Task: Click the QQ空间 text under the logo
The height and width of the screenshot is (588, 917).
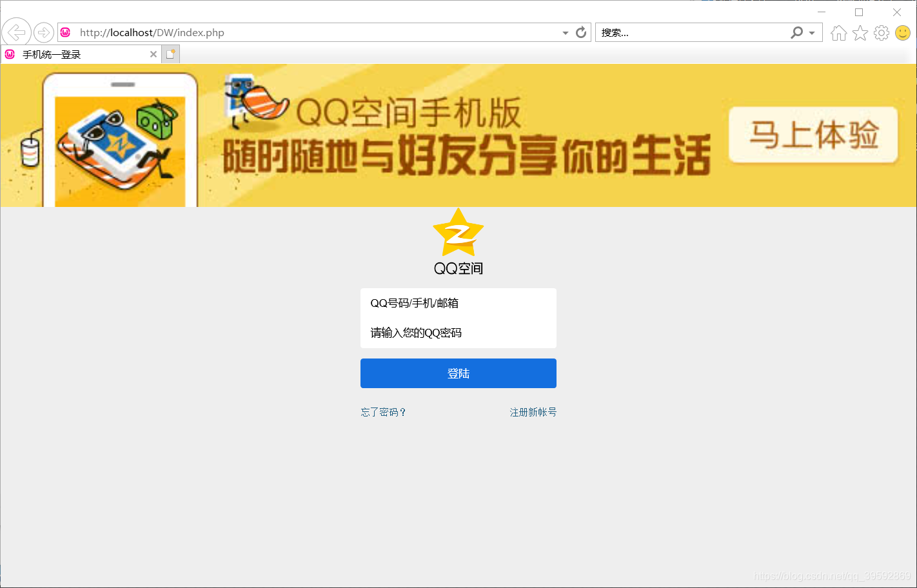Action: pyautogui.click(x=458, y=268)
